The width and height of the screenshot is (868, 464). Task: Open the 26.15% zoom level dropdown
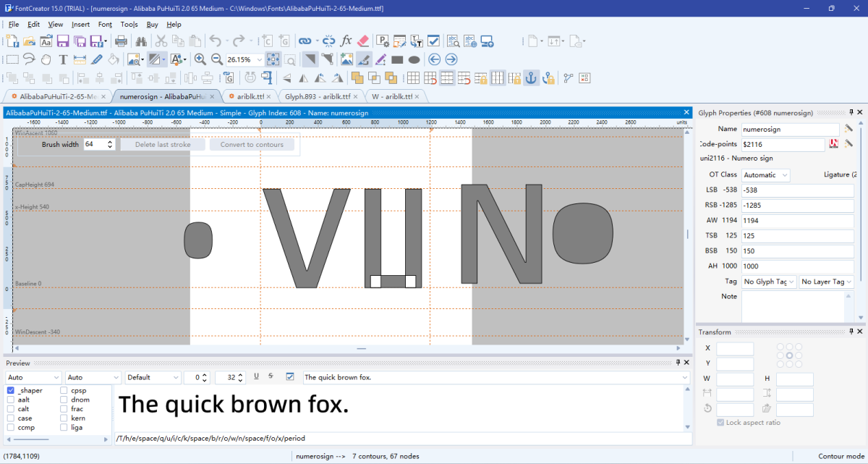(259, 59)
